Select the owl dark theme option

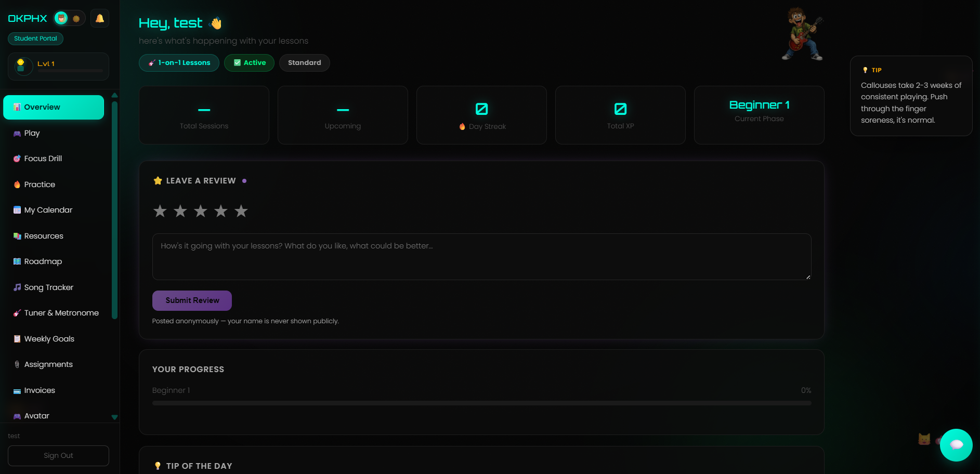click(61, 19)
